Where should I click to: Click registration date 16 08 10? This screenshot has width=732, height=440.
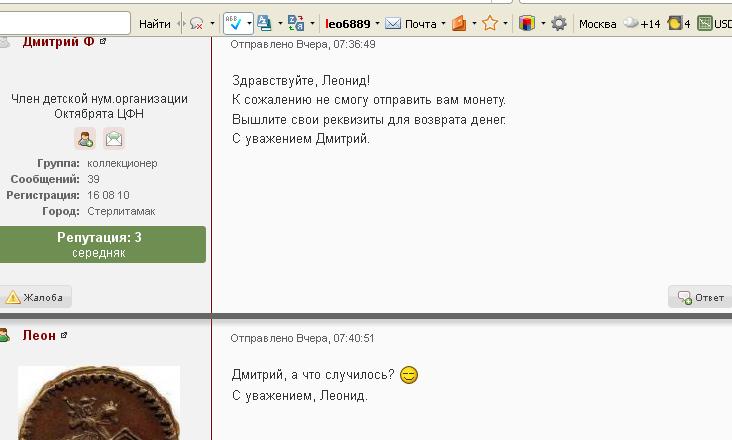108,195
